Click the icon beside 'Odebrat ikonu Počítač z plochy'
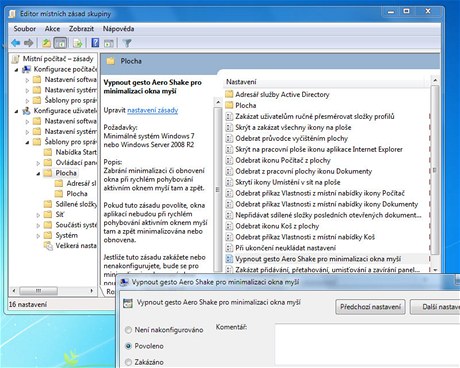Viewport: 460px width, 368px height. pos(229,160)
